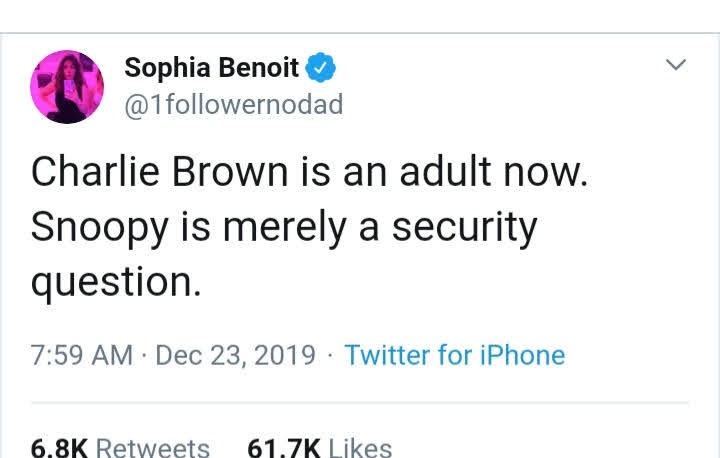This screenshot has width=720, height=458.
Task: Click the word "Twitter" in the source link
Action: (388, 355)
